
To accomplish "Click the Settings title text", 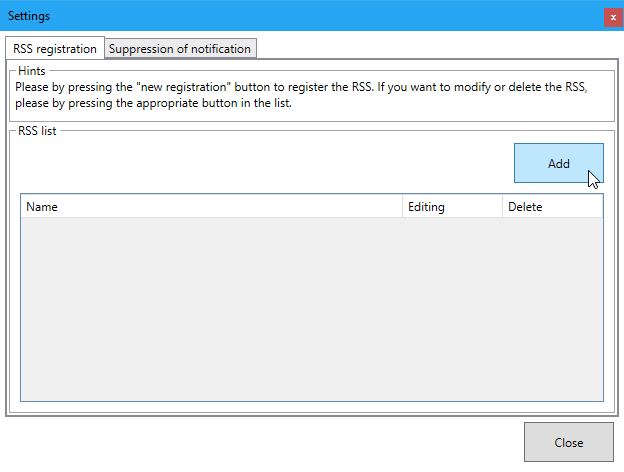I will (x=29, y=16).
